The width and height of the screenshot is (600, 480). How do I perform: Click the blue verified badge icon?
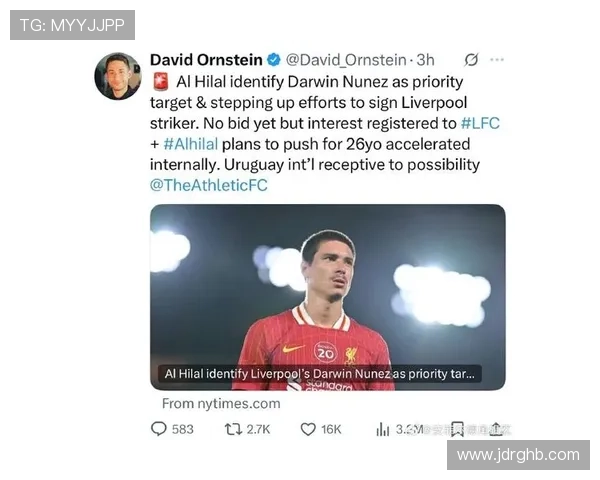[x=274, y=60]
